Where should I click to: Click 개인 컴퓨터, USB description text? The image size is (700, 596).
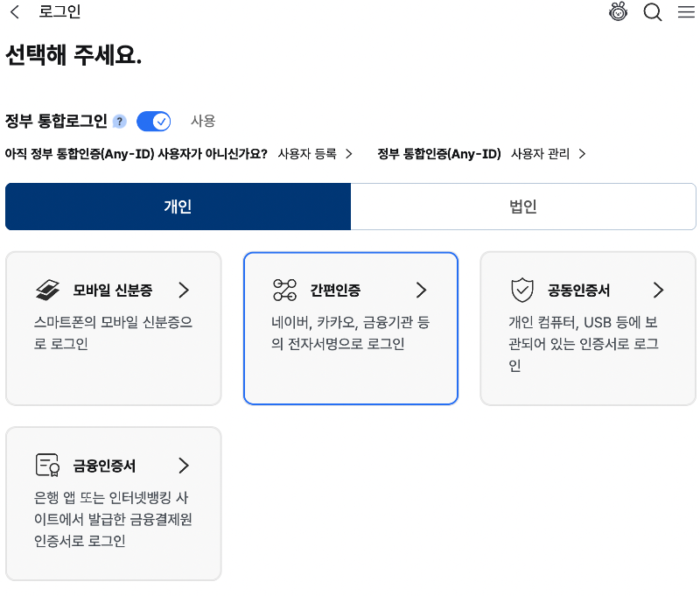[584, 344]
